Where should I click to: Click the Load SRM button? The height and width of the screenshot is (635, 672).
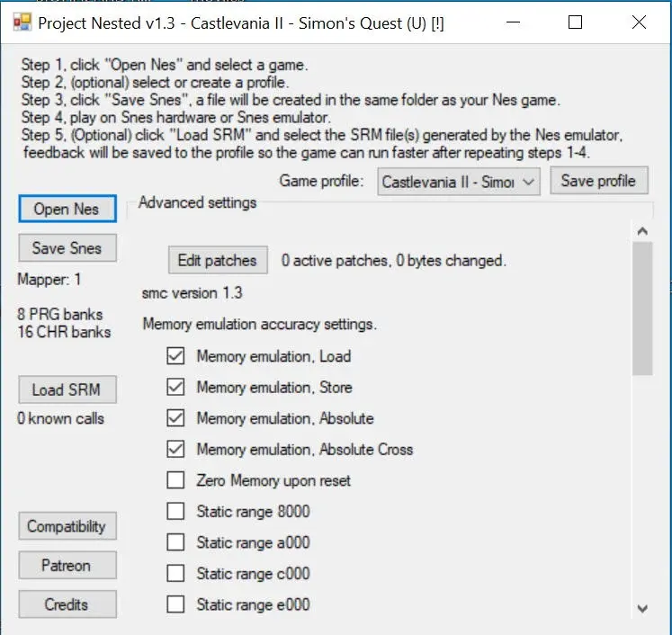click(x=67, y=389)
